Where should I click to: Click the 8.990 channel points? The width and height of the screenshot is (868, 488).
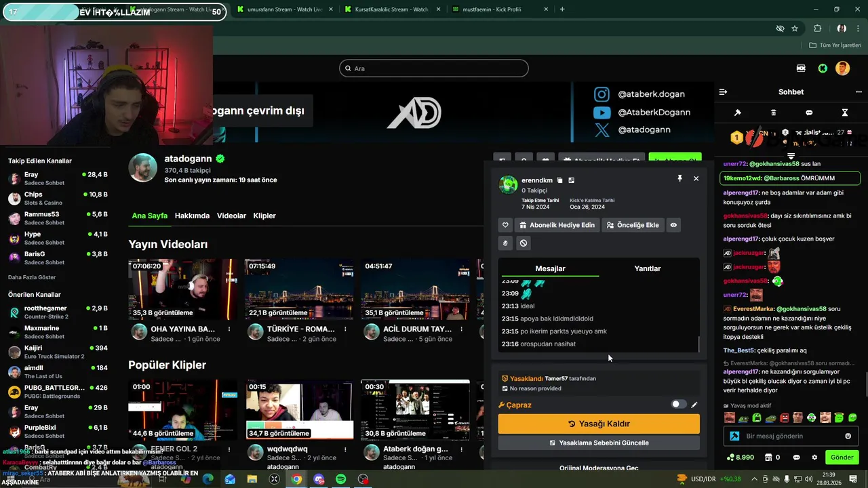point(740,457)
